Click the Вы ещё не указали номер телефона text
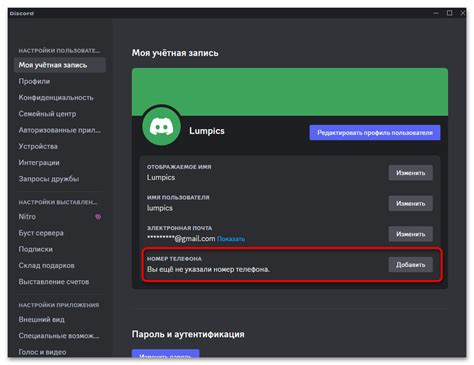Viewport: 474px width, 365px height. click(208, 269)
